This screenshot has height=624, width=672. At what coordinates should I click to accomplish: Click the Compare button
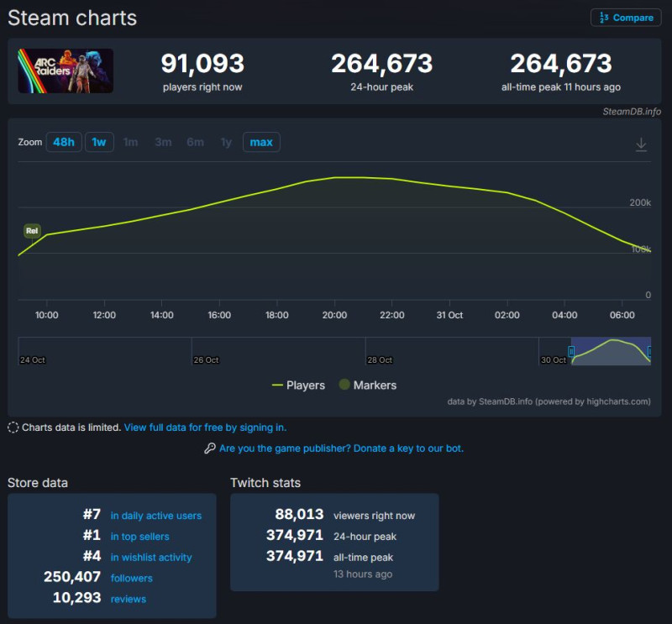pos(626,18)
